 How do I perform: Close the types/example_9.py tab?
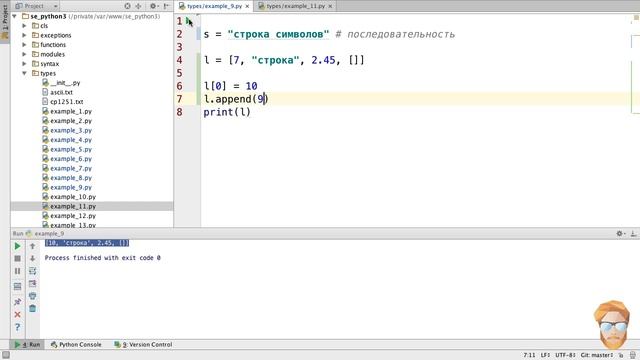pos(247,6)
